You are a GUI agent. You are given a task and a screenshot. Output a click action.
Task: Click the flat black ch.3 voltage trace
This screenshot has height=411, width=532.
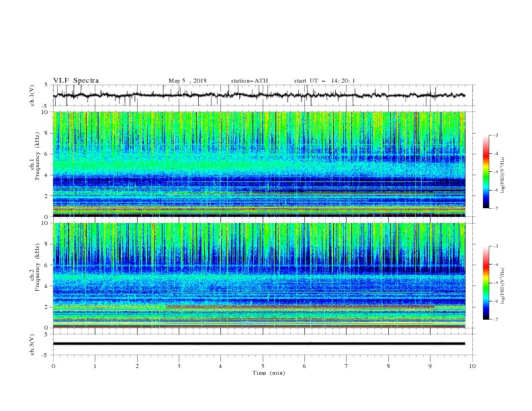259,344
